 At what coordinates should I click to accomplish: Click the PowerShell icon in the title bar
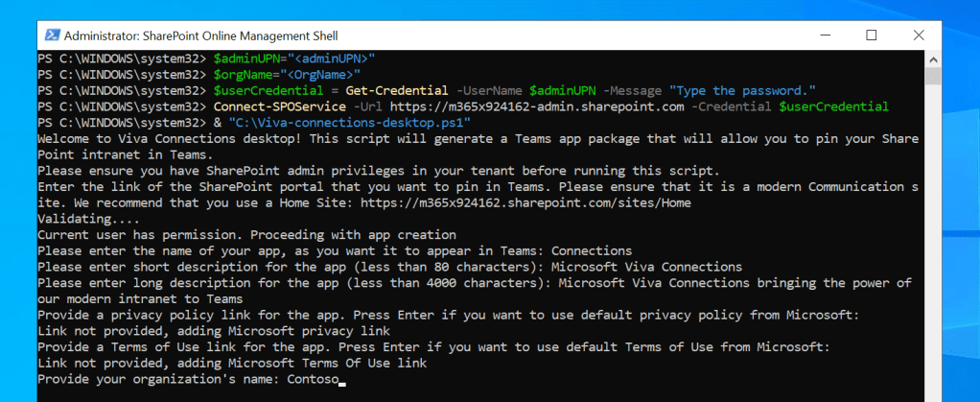pos(50,35)
